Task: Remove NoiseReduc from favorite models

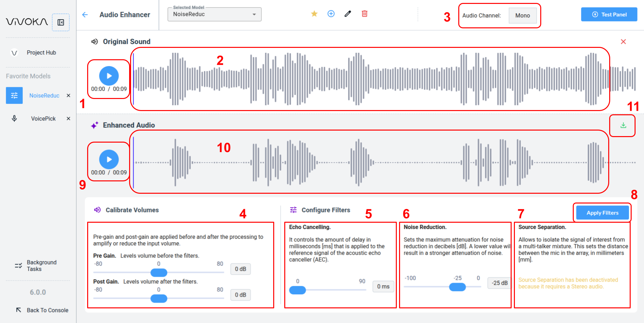Action: [68, 95]
